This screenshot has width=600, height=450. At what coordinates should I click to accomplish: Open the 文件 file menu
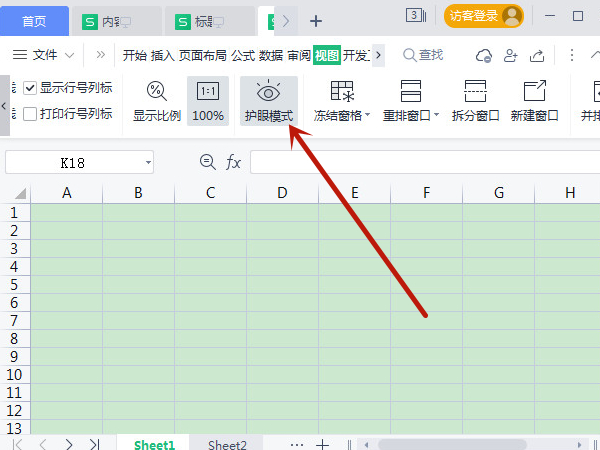pyautogui.click(x=45, y=55)
